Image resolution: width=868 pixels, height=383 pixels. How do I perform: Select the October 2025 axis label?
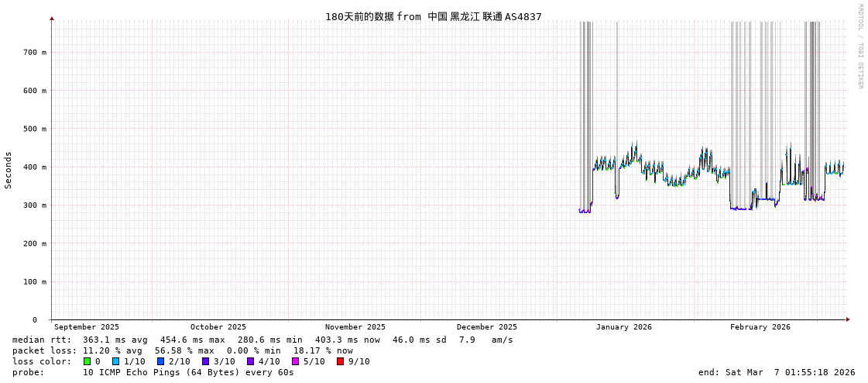coord(218,327)
